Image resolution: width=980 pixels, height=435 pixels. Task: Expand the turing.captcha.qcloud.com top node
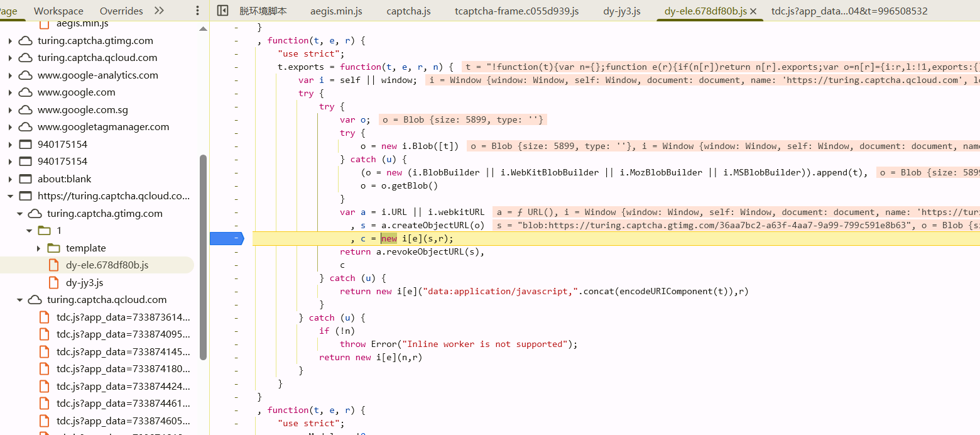pos(10,57)
